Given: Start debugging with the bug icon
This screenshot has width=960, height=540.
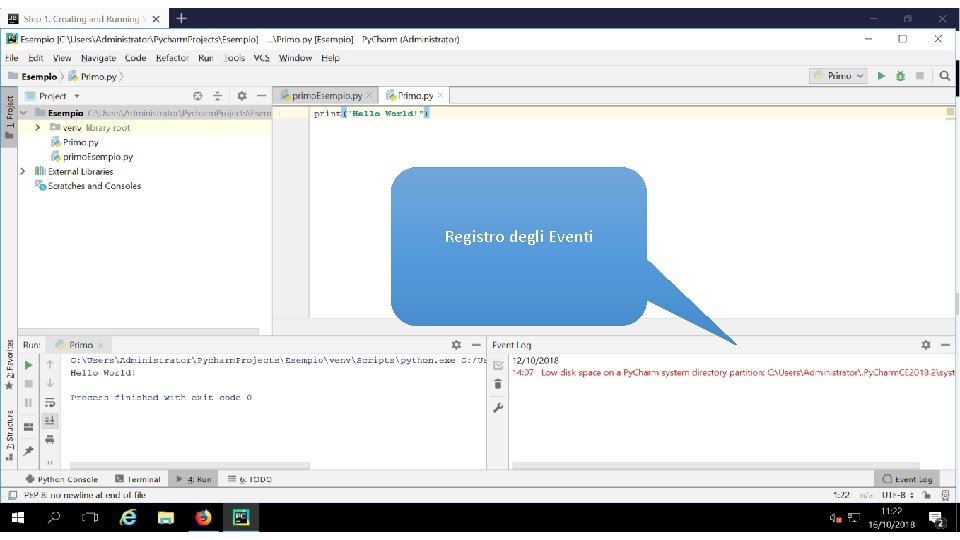Looking at the screenshot, I should [900, 76].
